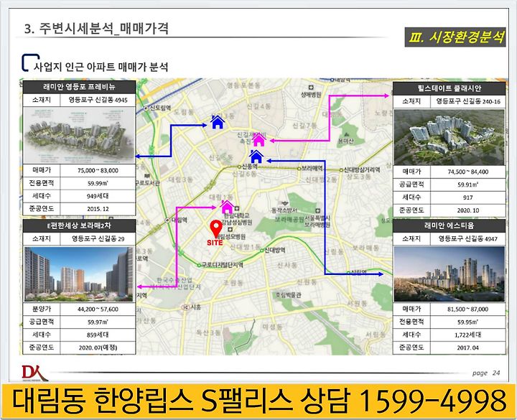Click completion date 2015. 12
Viewport: 517px width, 420px height.
[98, 209]
